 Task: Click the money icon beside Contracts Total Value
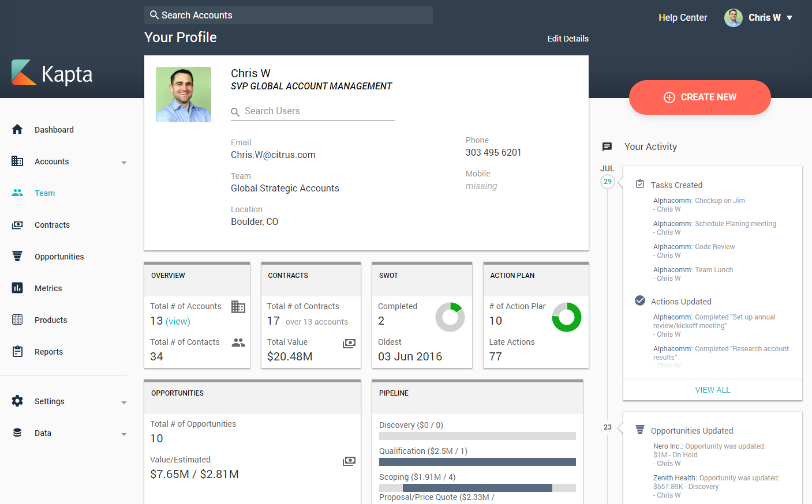point(349,344)
